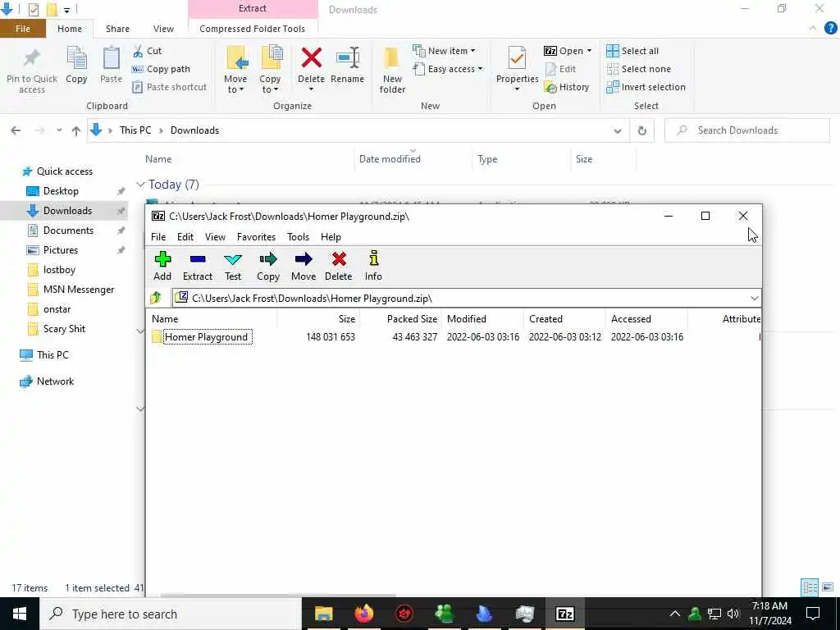The width and height of the screenshot is (840, 630).
Task: Click Invert selection in Explorer ribbon
Action: click(x=646, y=87)
